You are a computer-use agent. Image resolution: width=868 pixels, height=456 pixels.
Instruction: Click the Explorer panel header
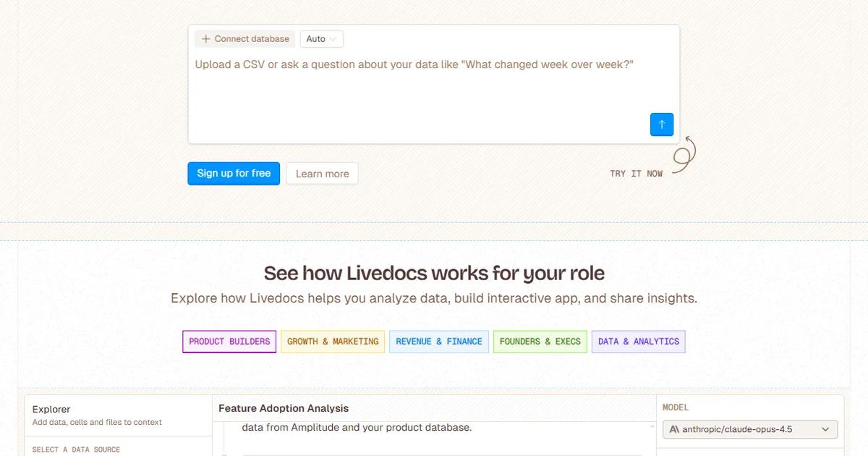pos(51,409)
